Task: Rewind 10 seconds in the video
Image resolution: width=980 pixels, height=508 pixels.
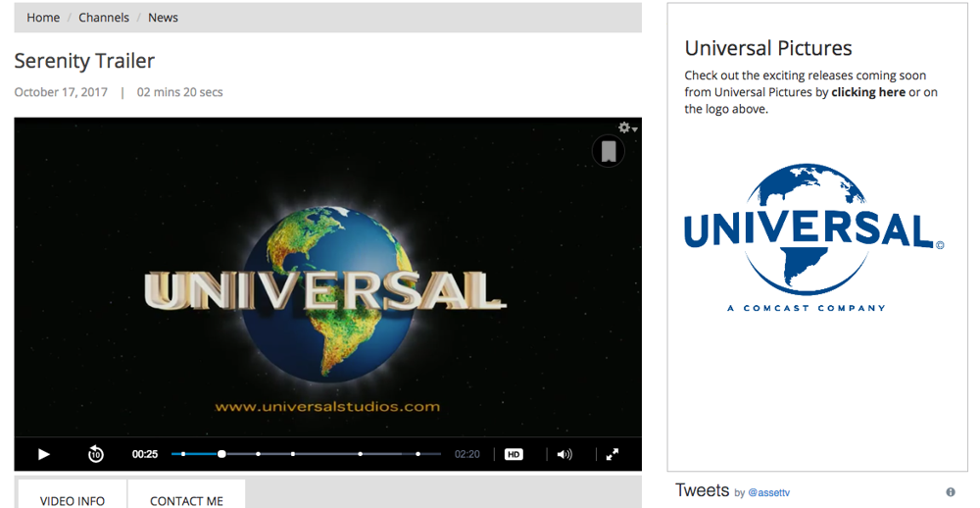Action: tap(96, 454)
